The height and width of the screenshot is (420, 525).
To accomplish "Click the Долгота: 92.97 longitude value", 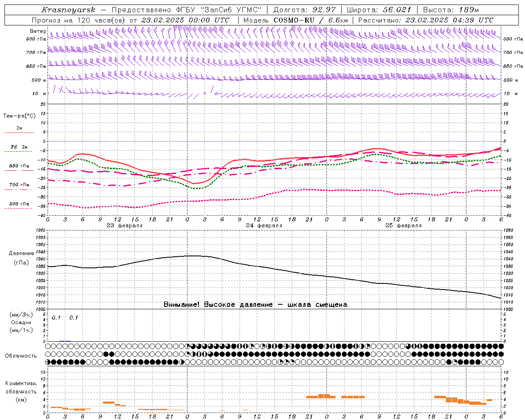I will (304, 10).
